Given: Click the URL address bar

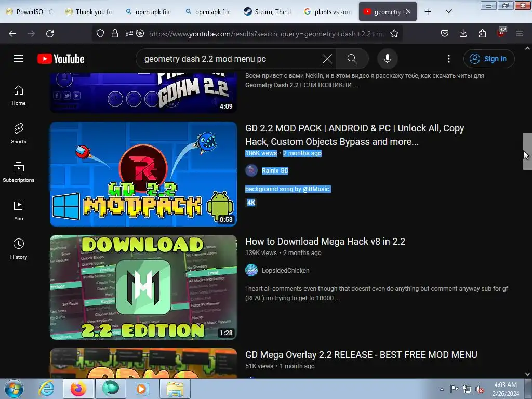Looking at the screenshot, I should tap(267, 34).
